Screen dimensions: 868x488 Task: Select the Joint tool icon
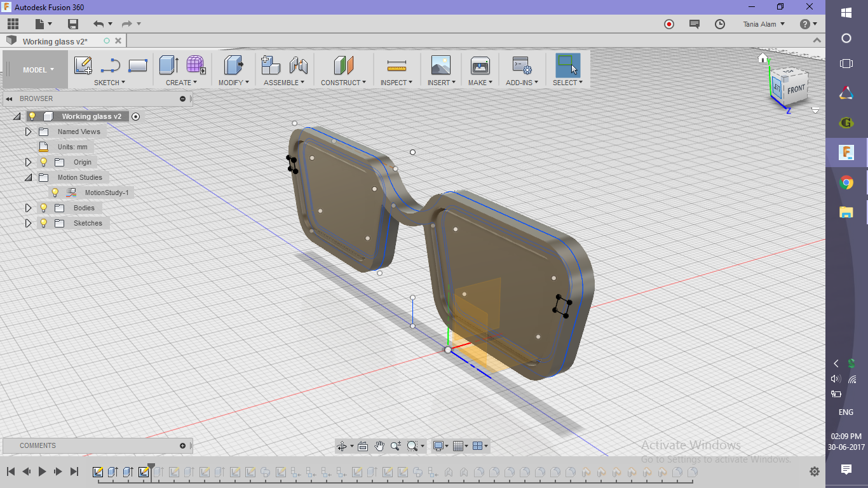[x=298, y=65]
